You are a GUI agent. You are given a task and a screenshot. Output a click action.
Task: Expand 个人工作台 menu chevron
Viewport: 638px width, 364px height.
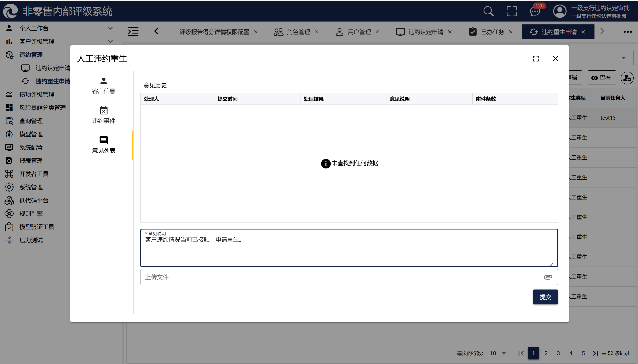(x=110, y=28)
